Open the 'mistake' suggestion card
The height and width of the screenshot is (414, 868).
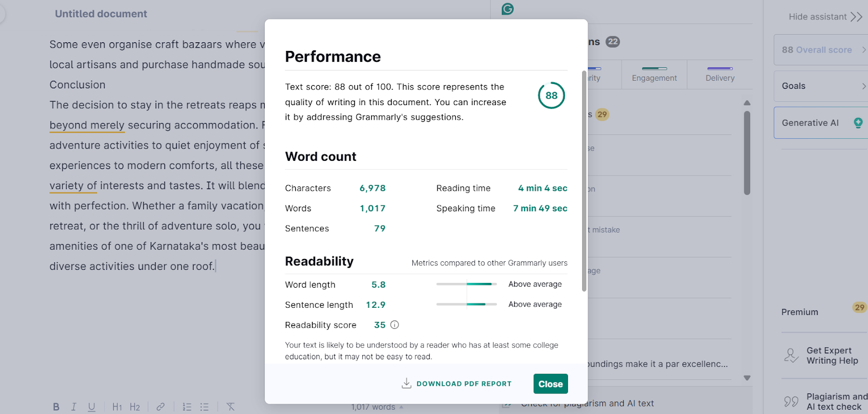659,237
